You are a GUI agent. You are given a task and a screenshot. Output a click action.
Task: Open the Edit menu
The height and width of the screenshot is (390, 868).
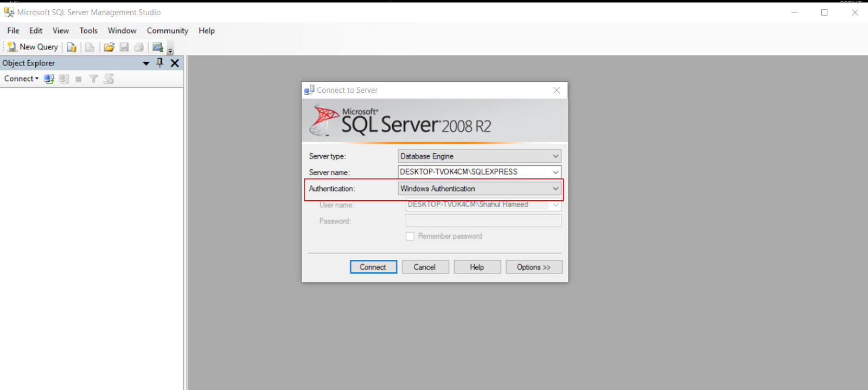(x=36, y=30)
